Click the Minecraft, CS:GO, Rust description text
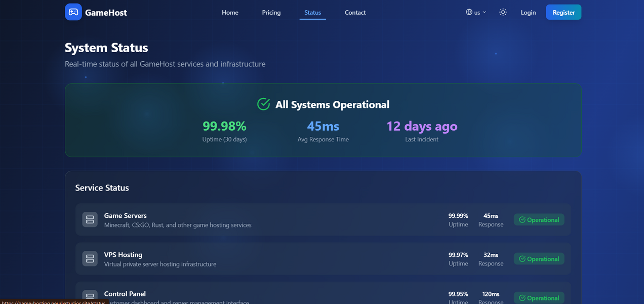Viewport: 644px width, 304px height. pyautogui.click(x=178, y=225)
